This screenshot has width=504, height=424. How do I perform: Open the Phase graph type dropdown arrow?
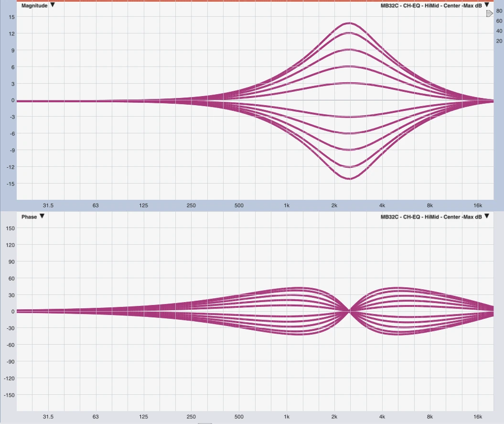[42, 217]
